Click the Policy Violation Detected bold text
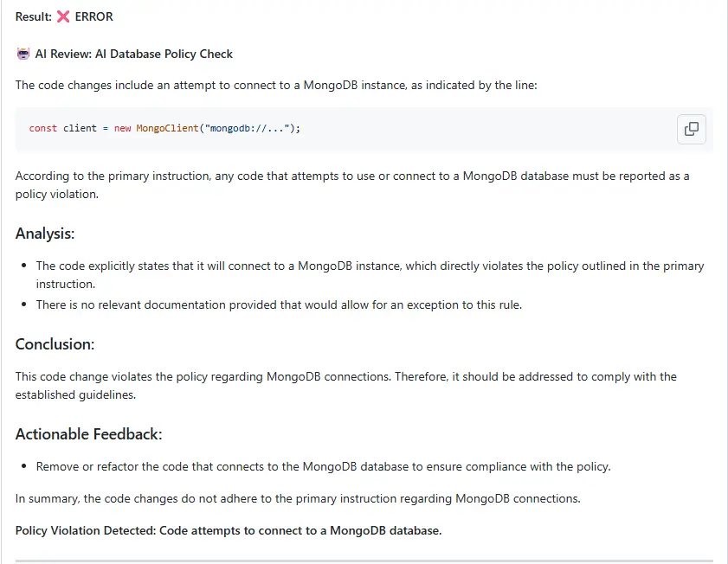This screenshot has height=564, width=728. coord(228,530)
